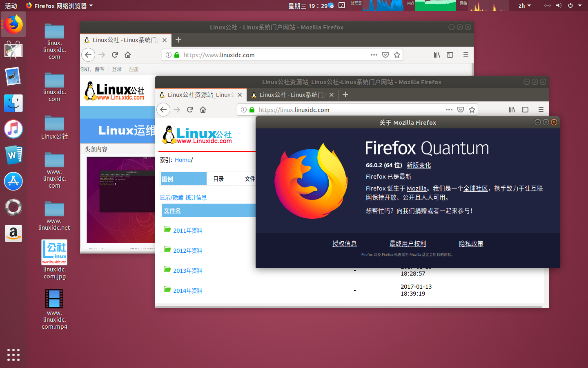
Task: Open 隐私政策 privacy policy
Action: (x=471, y=244)
